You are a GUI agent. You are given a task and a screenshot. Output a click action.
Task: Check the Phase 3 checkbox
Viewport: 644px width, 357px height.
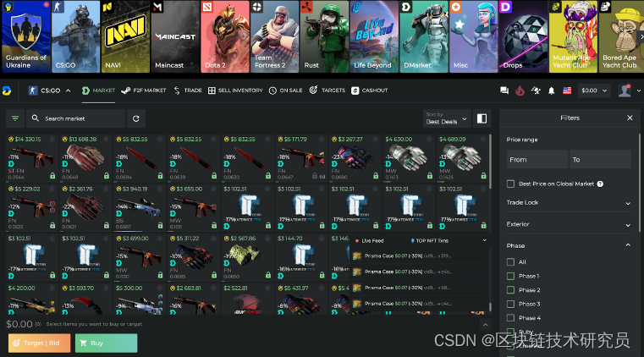pyautogui.click(x=510, y=304)
